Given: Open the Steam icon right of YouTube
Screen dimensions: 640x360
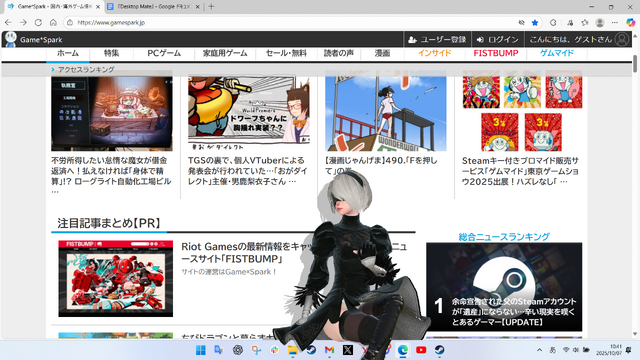Looking at the screenshot, I should click(x=440, y=350).
